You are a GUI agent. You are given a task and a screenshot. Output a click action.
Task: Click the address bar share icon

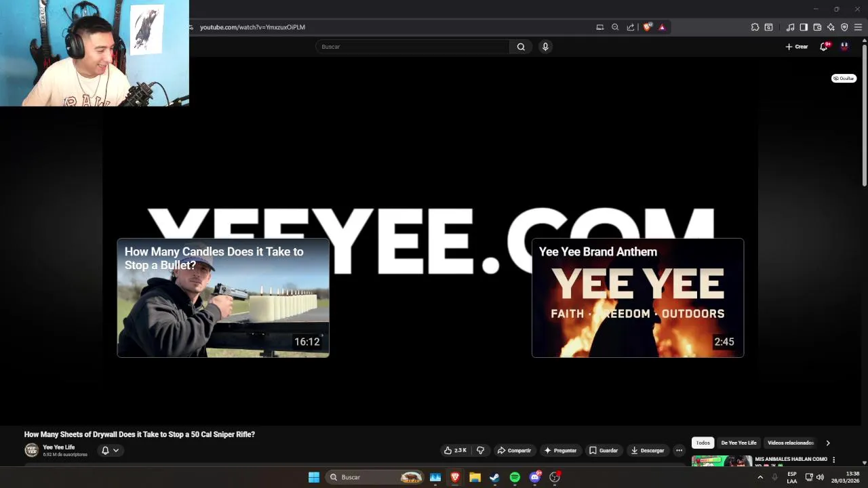click(x=631, y=27)
